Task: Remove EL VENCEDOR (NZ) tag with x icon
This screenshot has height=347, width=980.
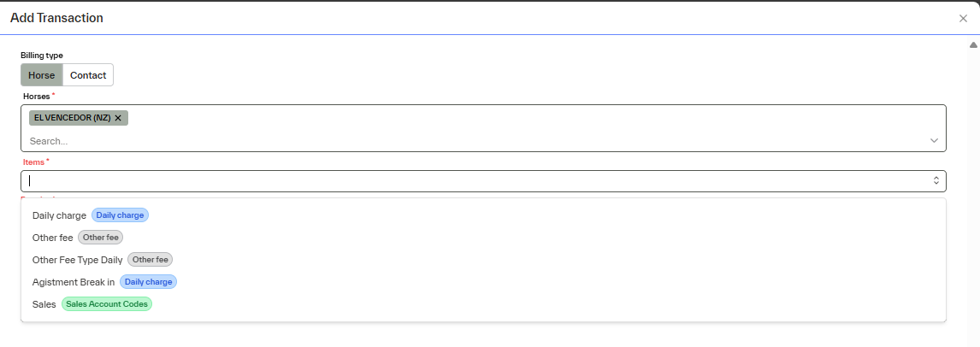Action: point(118,118)
